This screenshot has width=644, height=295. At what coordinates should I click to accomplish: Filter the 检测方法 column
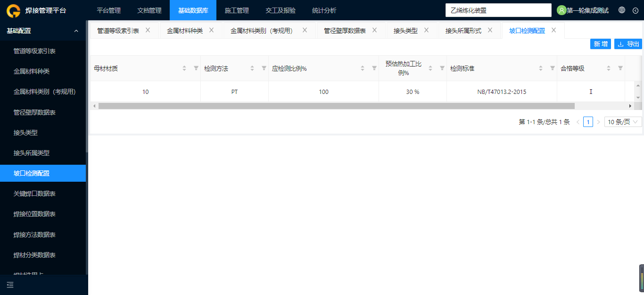pyautogui.click(x=264, y=68)
